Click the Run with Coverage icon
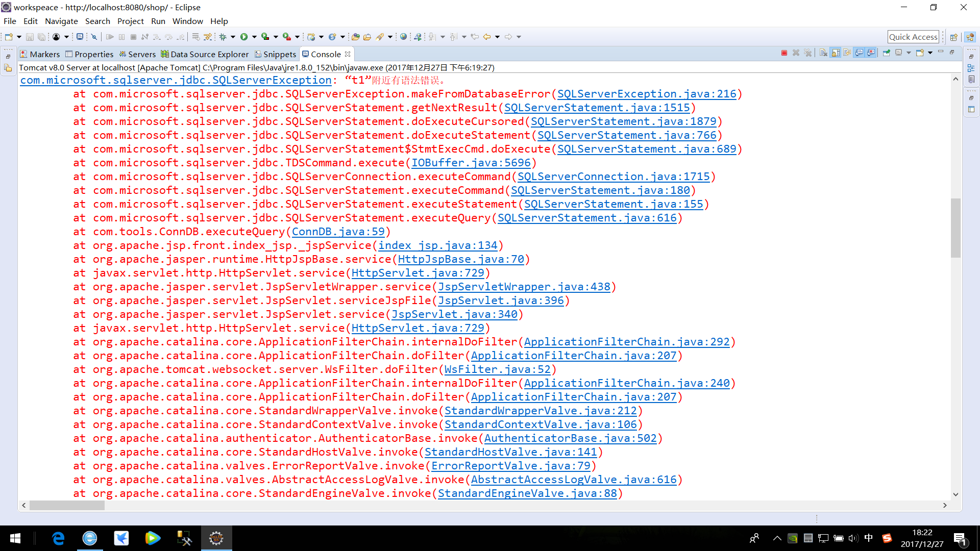The width and height of the screenshot is (980, 551). 265,37
